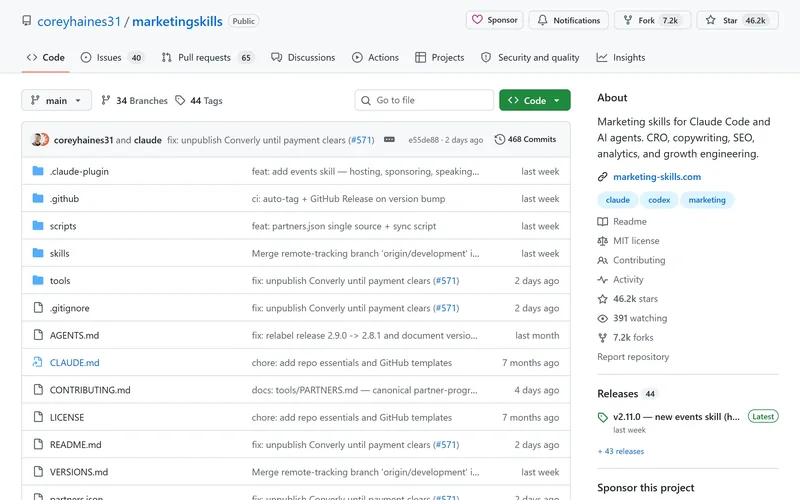Open commit hash e55de88

point(423,140)
